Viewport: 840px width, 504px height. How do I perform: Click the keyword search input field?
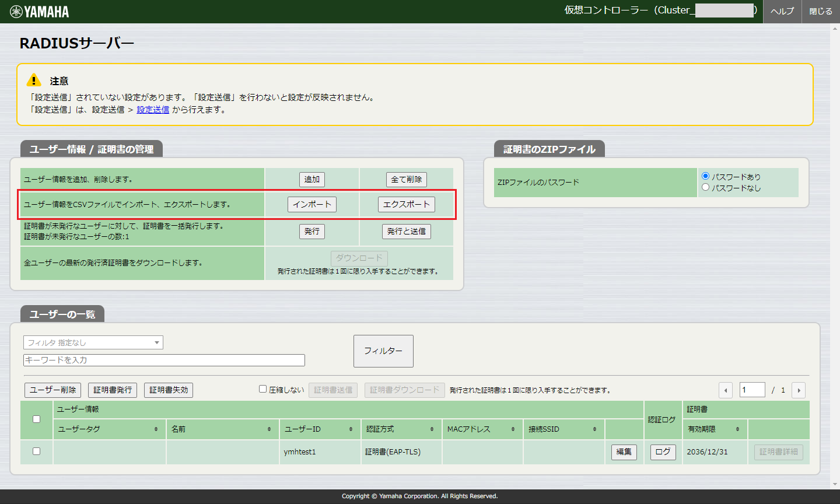coord(163,360)
